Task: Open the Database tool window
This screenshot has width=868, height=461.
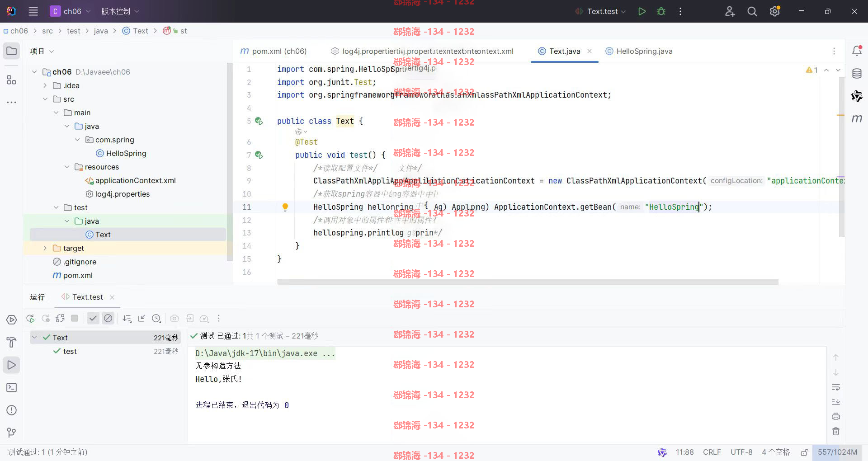Action: 857,73
